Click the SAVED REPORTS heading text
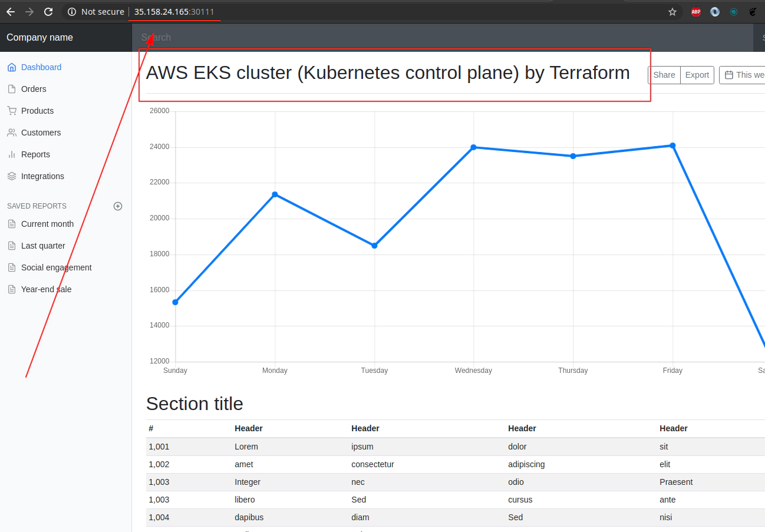The image size is (765, 532). [x=37, y=206]
